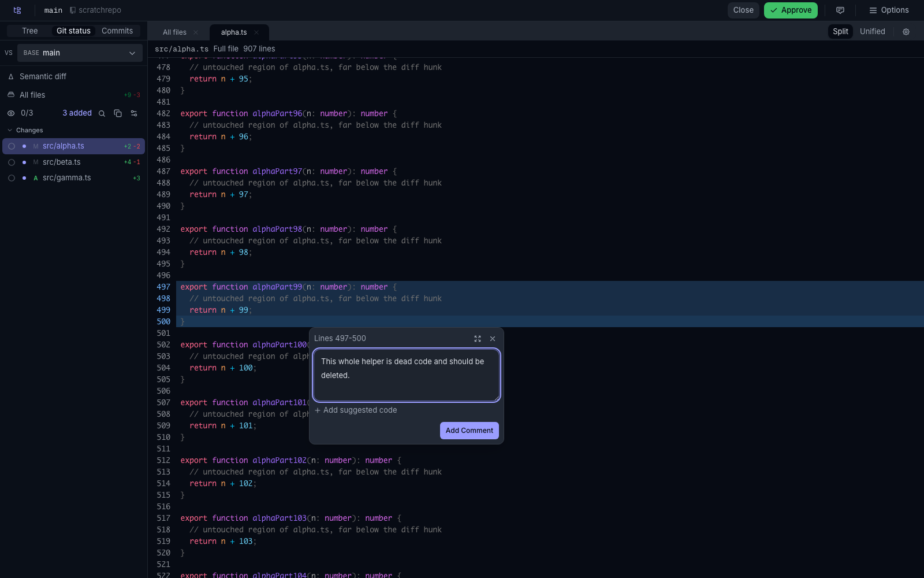Switch diff layout to Split
The width and height of the screenshot is (924, 578).
click(840, 32)
